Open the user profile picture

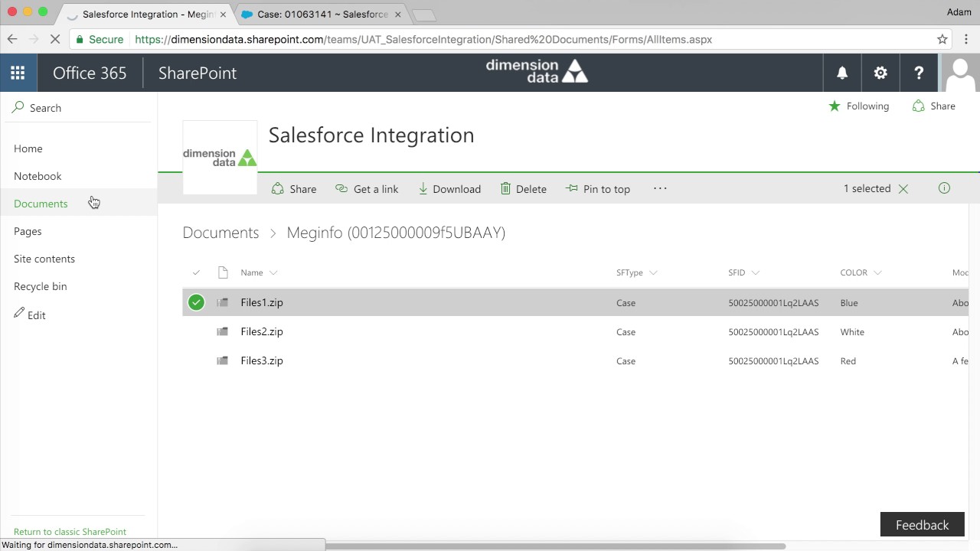(x=960, y=73)
